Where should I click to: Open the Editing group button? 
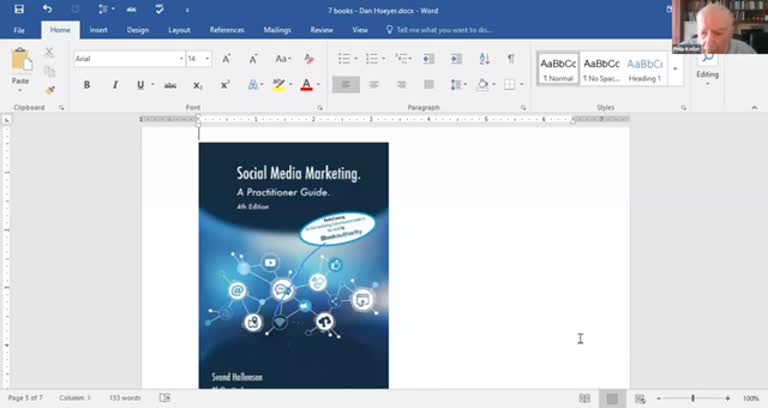707,70
